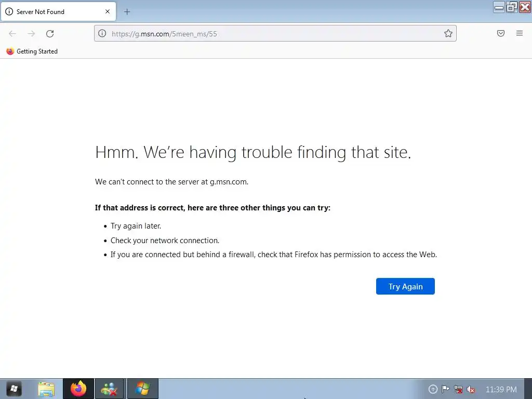Show hidden system tray icons

(x=433, y=389)
